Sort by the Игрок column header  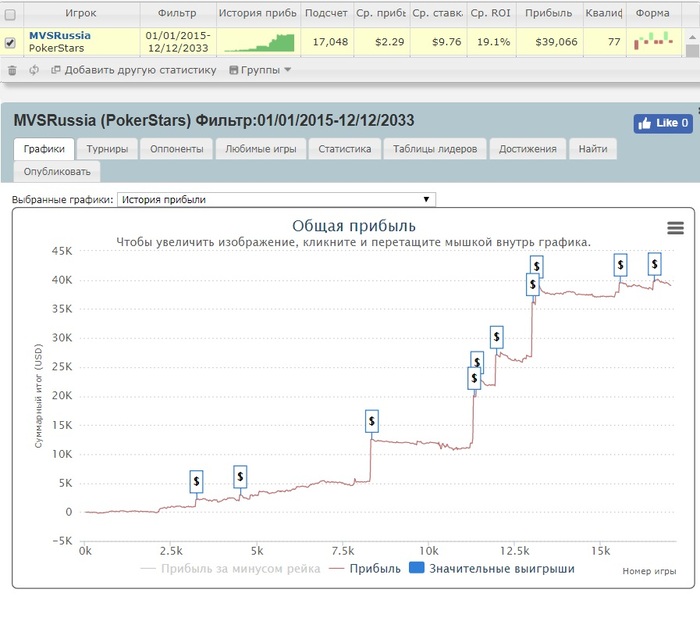[81, 13]
